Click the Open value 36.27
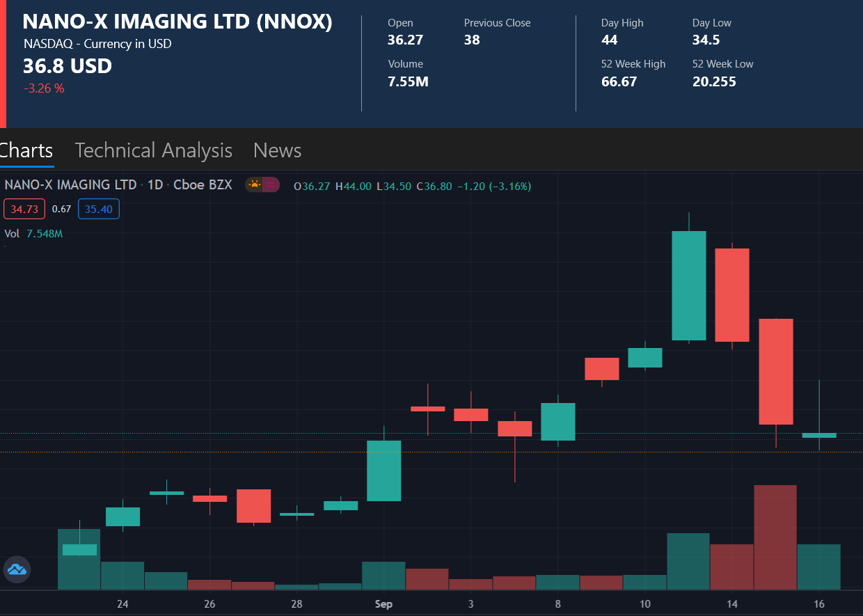 point(405,40)
